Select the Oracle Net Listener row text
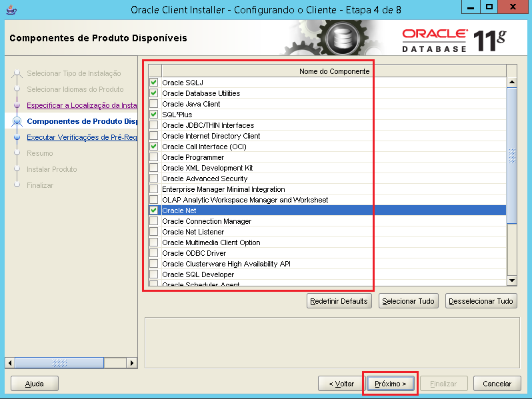 pos(193,232)
